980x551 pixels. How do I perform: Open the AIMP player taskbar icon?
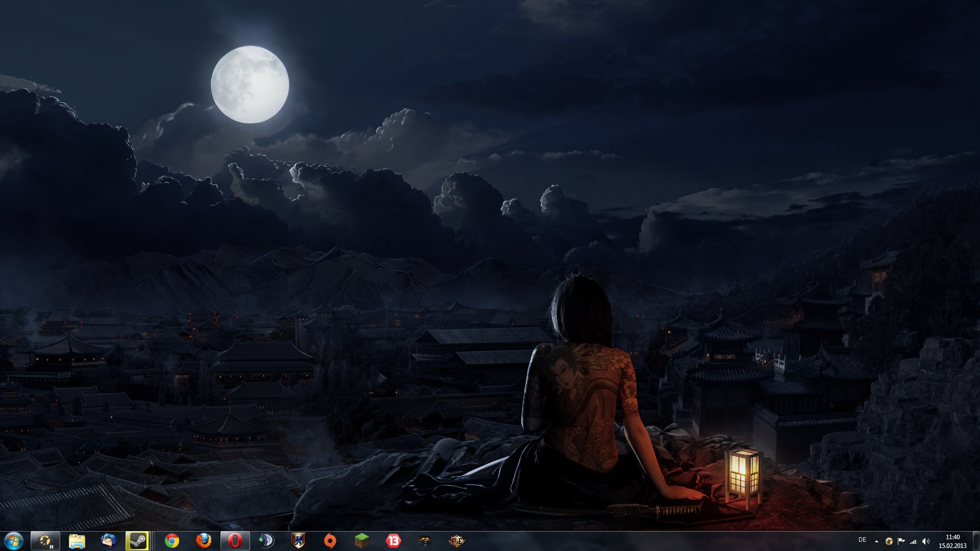(x=45, y=541)
